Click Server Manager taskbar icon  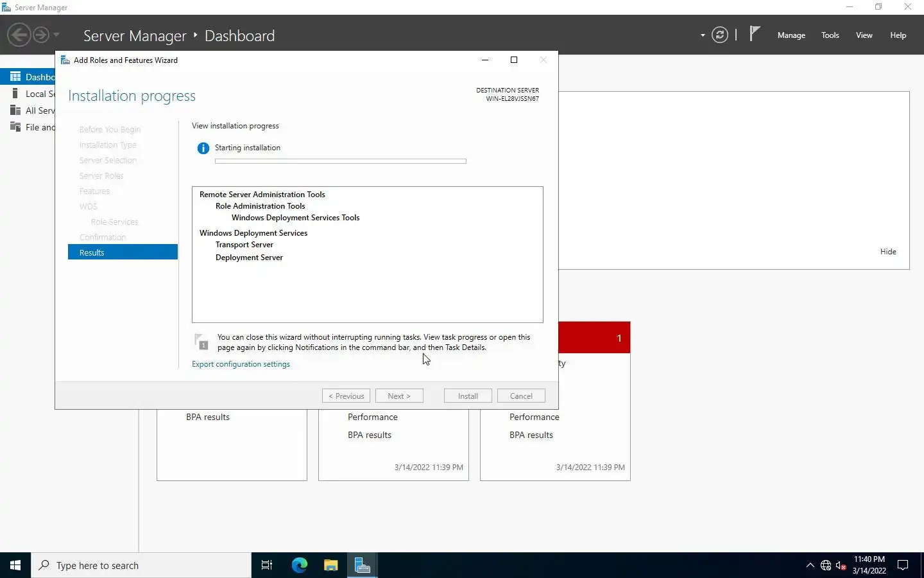pyautogui.click(x=363, y=565)
